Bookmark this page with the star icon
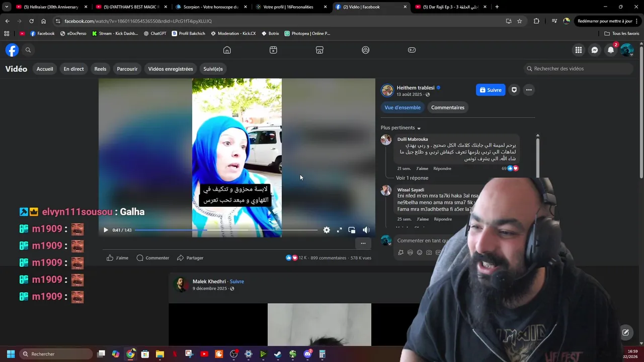This screenshot has width=644, height=362. [520, 21]
